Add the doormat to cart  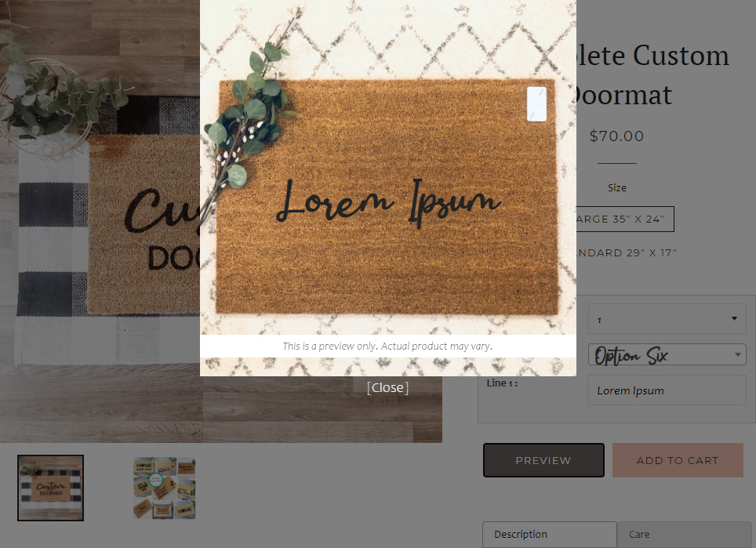pos(677,460)
